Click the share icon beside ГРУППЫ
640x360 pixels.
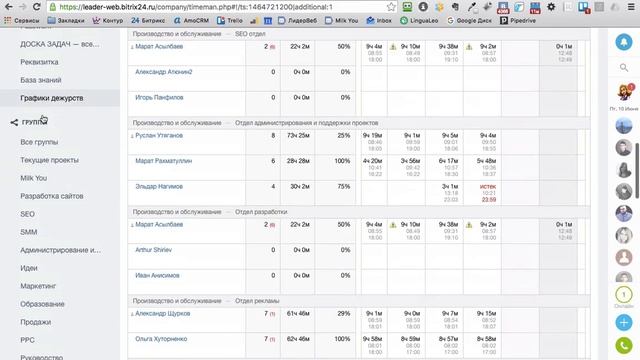pos(14,122)
